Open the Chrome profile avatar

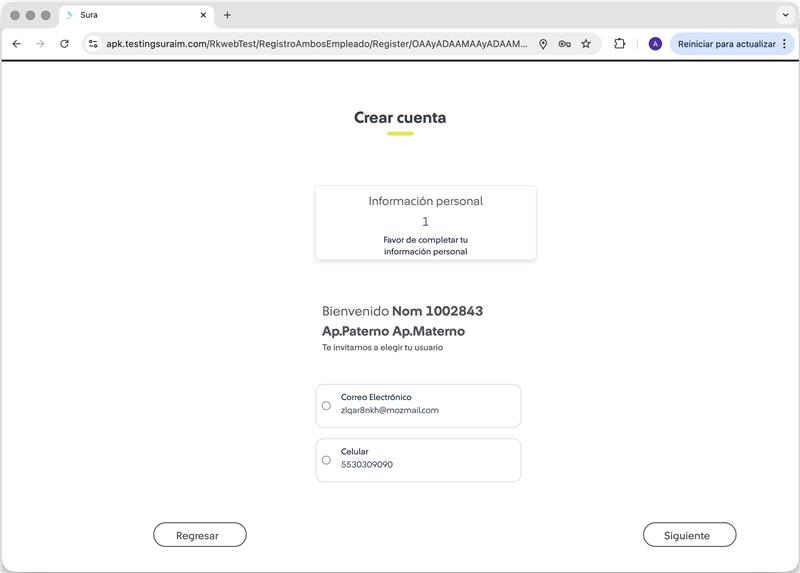pyautogui.click(x=655, y=44)
